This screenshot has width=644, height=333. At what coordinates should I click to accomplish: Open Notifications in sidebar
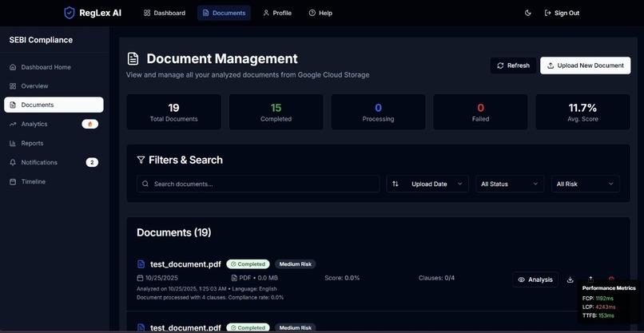54,162
